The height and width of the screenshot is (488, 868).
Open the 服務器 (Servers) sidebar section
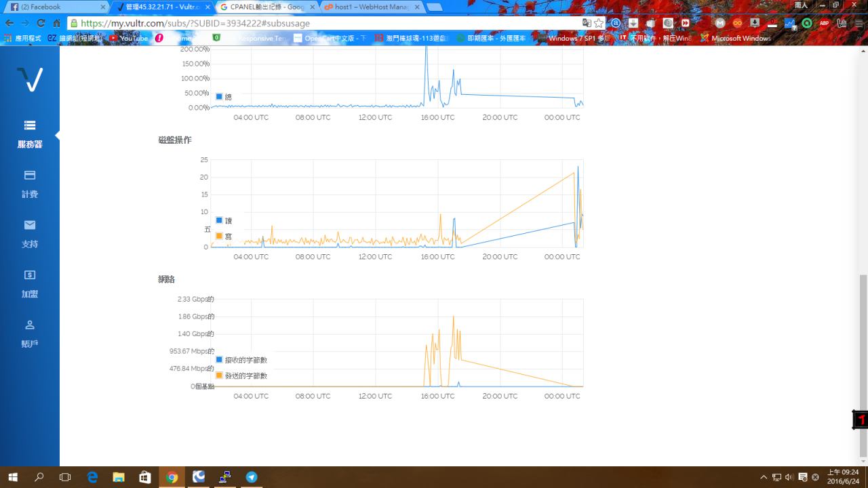(30, 134)
